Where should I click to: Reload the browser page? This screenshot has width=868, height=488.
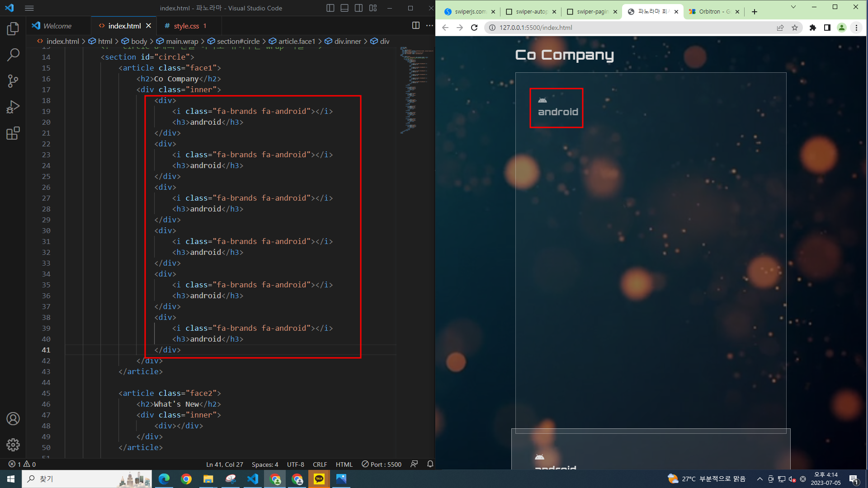click(474, 28)
